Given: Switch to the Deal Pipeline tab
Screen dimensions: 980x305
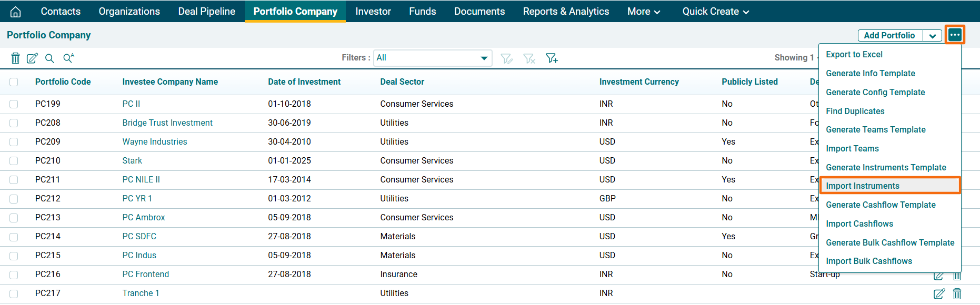Looking at the screenshot, I should 206,12.
